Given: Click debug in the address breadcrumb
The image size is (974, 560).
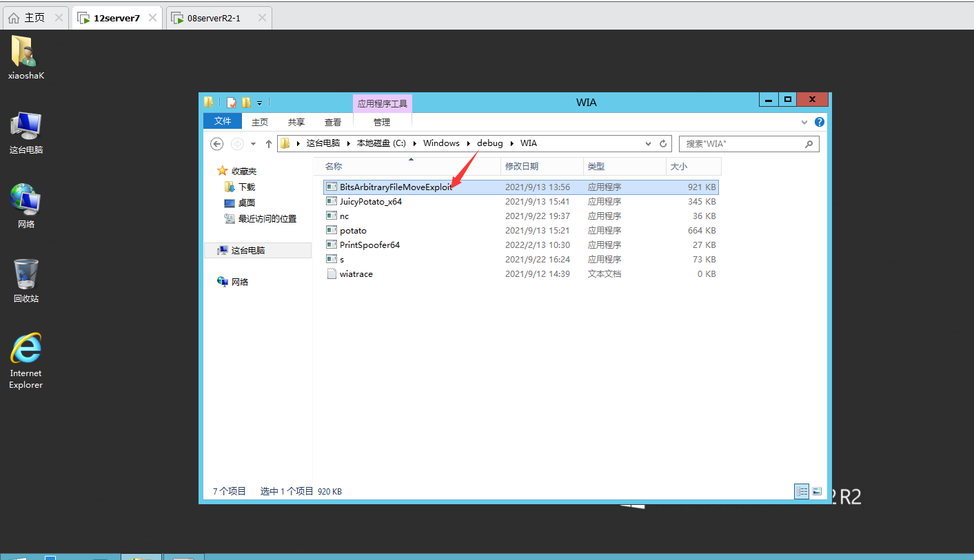Looking at the screenshot, I should click(x=490, y=143).
